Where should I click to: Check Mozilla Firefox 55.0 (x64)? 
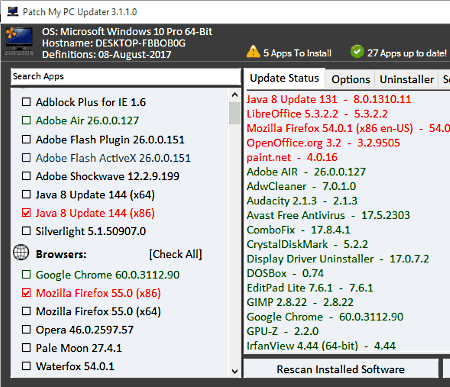(x=26, y=311)
